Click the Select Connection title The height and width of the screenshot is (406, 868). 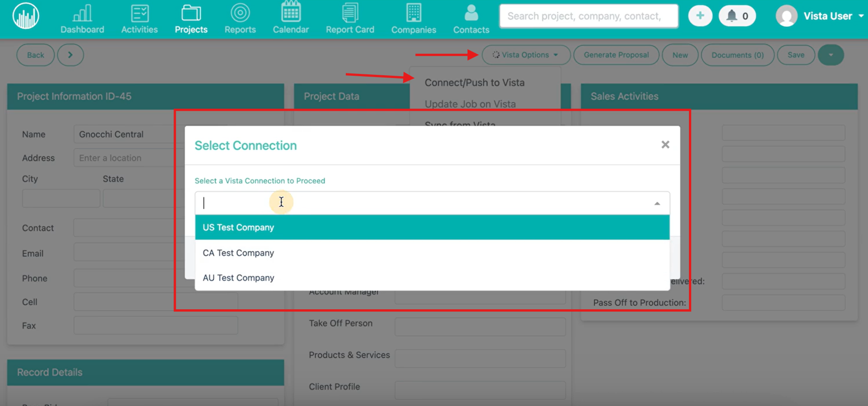point(246,146)
